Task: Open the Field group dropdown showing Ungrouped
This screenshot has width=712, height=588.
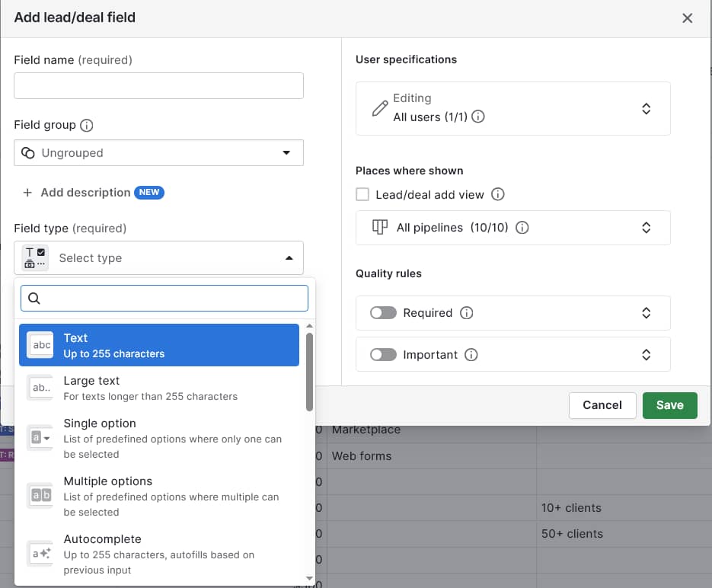Action: click(158, 153)
